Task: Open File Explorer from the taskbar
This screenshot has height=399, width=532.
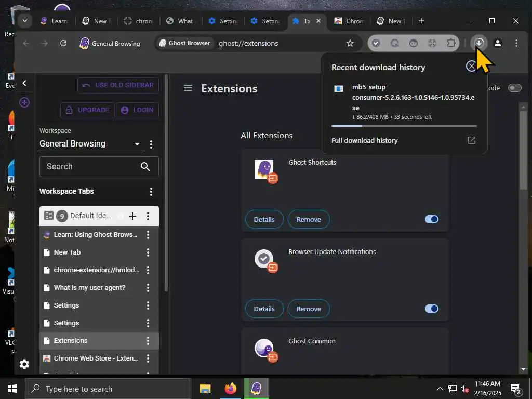Action: point(205,389)
